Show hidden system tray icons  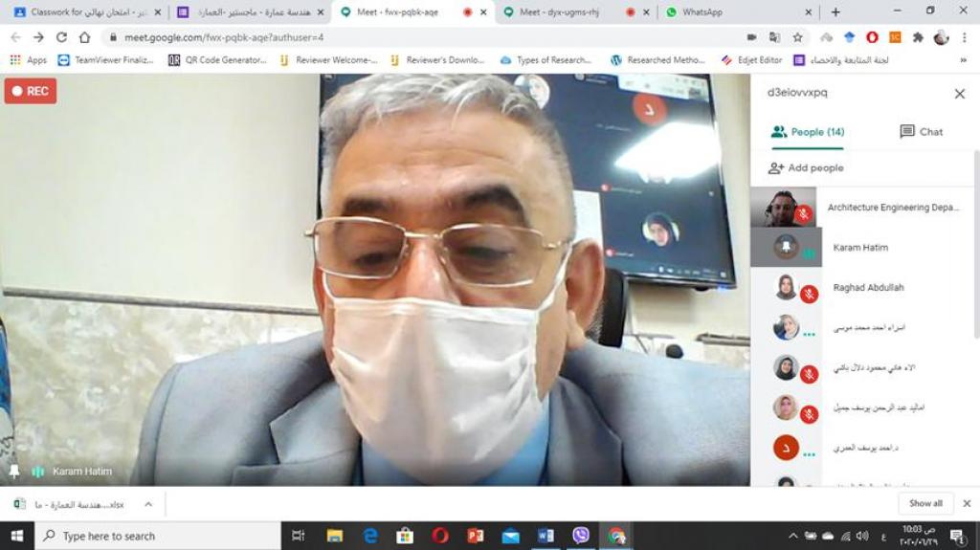[x=792, y=536]
